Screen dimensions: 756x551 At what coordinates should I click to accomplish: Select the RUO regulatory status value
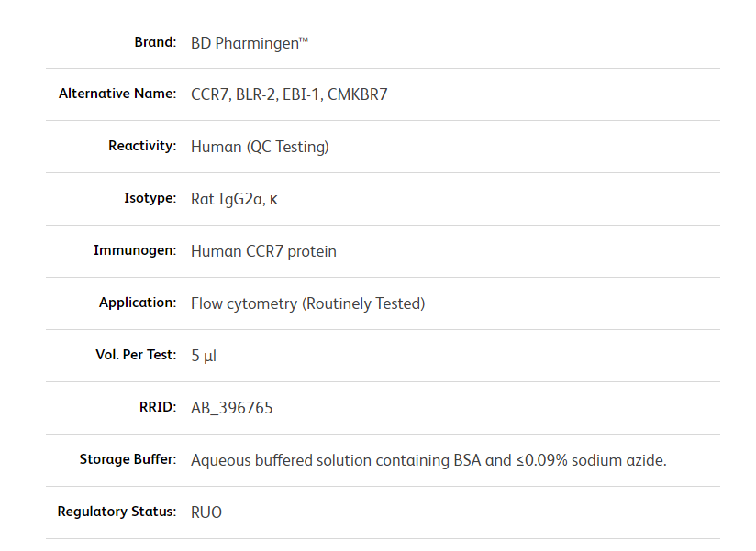(x=206, y=512)
